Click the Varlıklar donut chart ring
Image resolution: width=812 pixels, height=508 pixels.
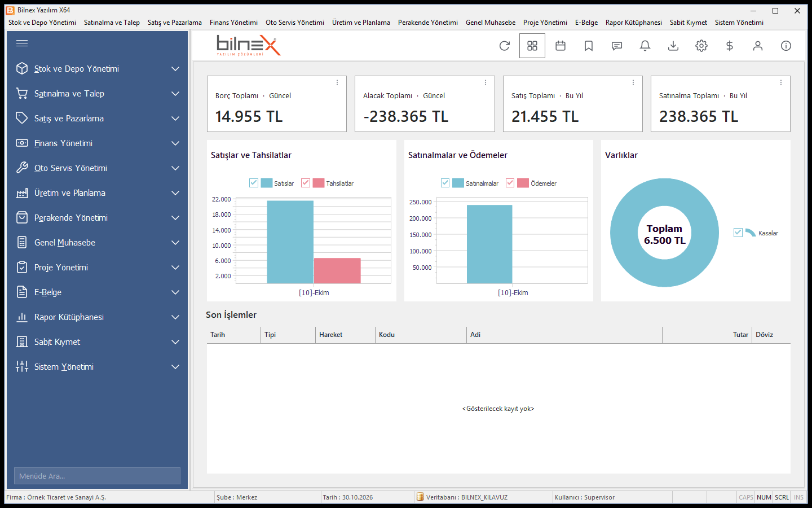click(624, 233)
